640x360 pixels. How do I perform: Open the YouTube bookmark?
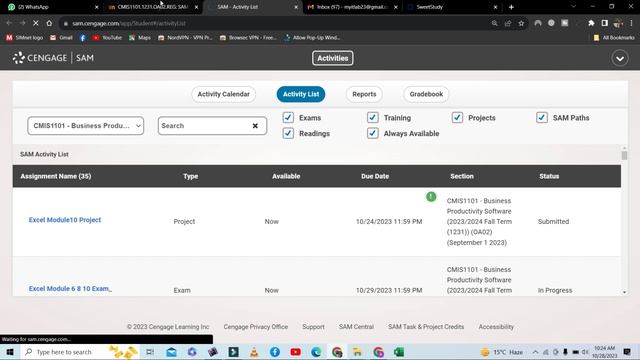[x=107, y=38]
